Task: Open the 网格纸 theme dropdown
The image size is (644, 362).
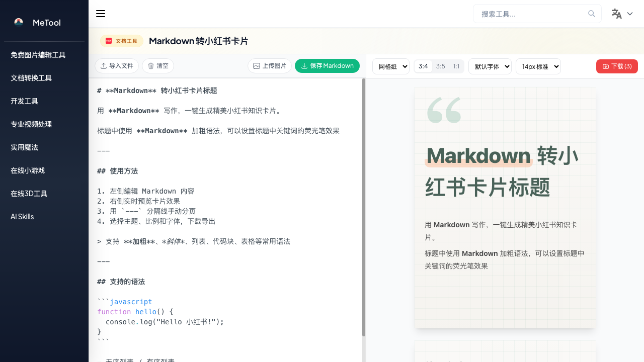Action: point(391,66)
